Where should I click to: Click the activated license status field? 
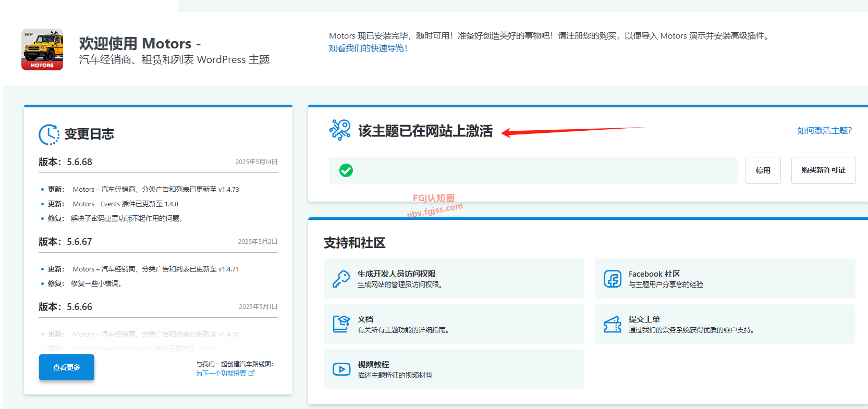point(533,170)
